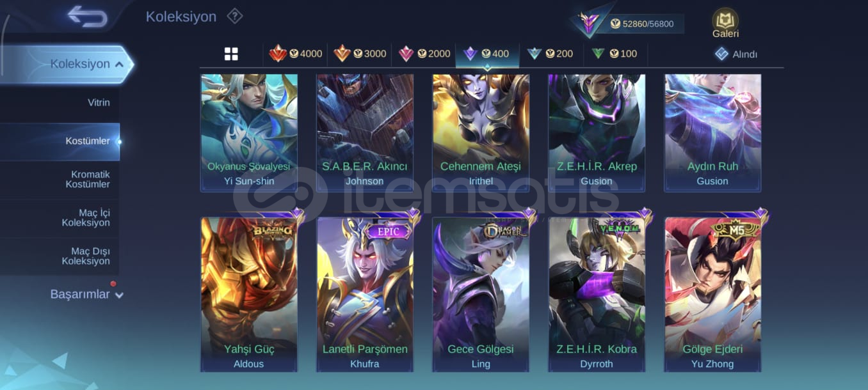Click the collection points progress 52860/56800
Image resolution: width=868 pixels, height=390 pixels.
(x=647, y=24)
